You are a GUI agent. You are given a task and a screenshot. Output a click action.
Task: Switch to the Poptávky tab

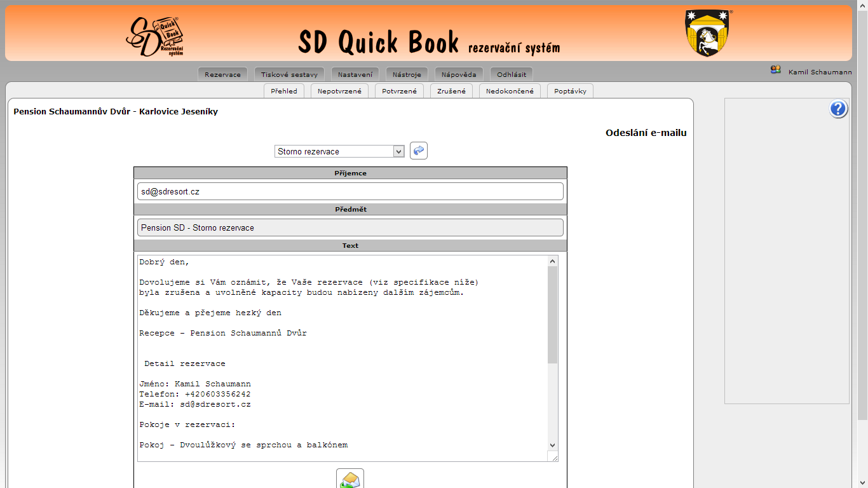[x=570, y=91]
